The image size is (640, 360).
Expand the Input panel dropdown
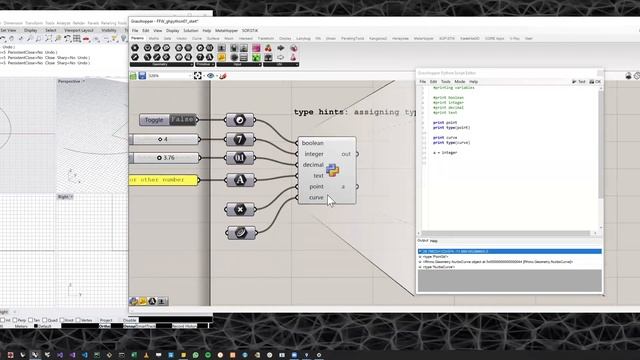click(x=259, y=64)
